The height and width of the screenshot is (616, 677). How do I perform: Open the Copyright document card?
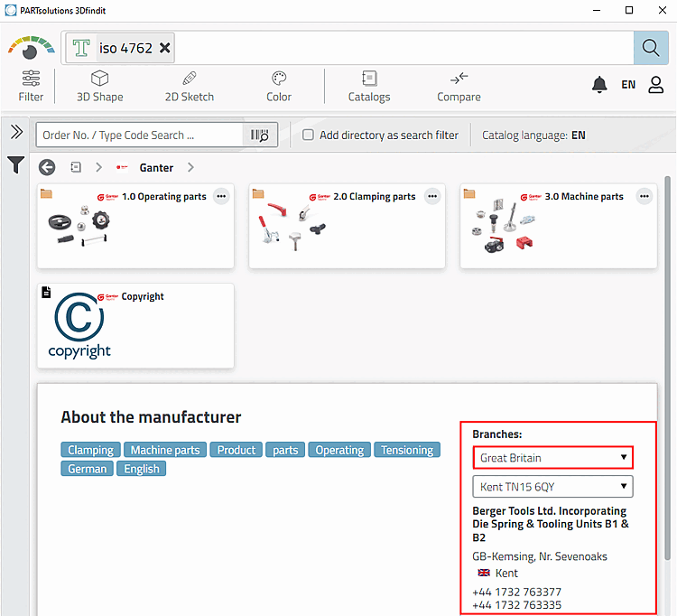(135, 326)
